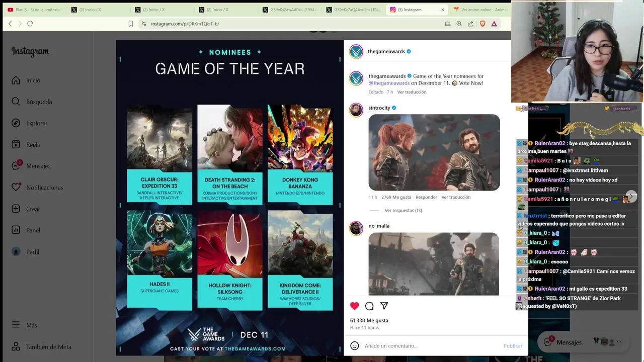
Task: Click sintrocity's profile picture
Action: tap(356, 110)
